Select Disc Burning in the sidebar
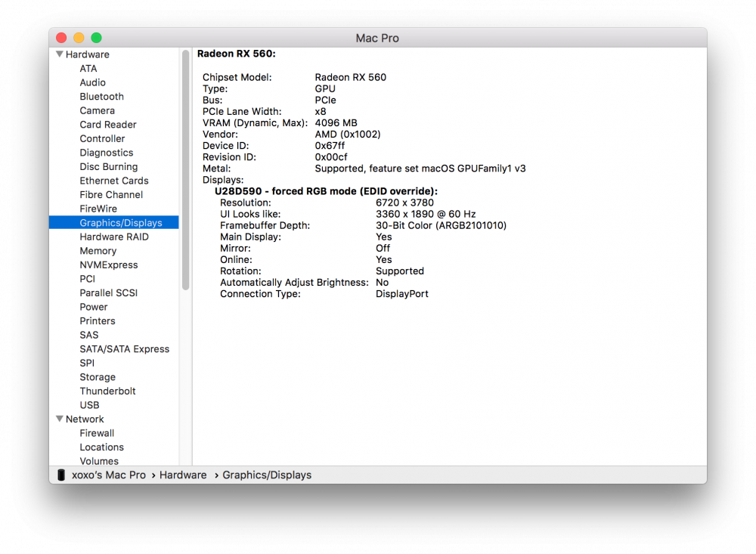Image resolution: width=756 pixels, height=554 pixels. click(x=108, y=166)
